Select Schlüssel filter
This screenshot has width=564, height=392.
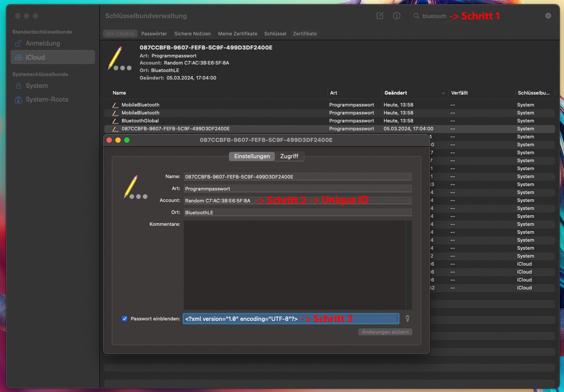(275, 34)
